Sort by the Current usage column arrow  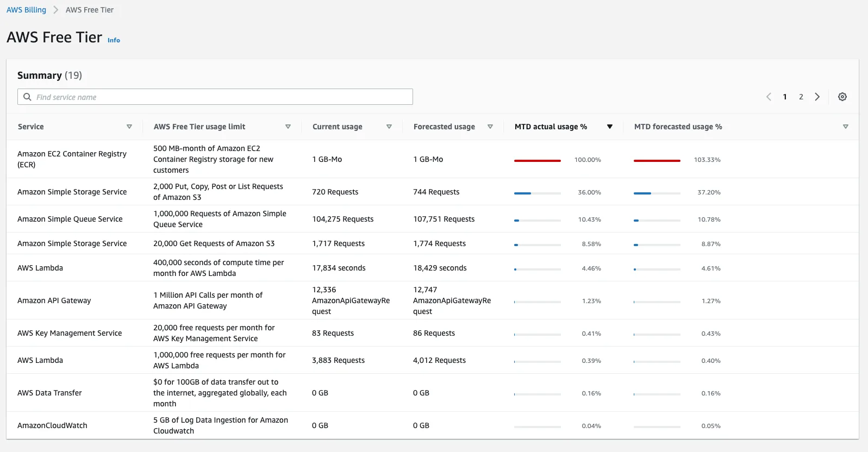[389, 127]
